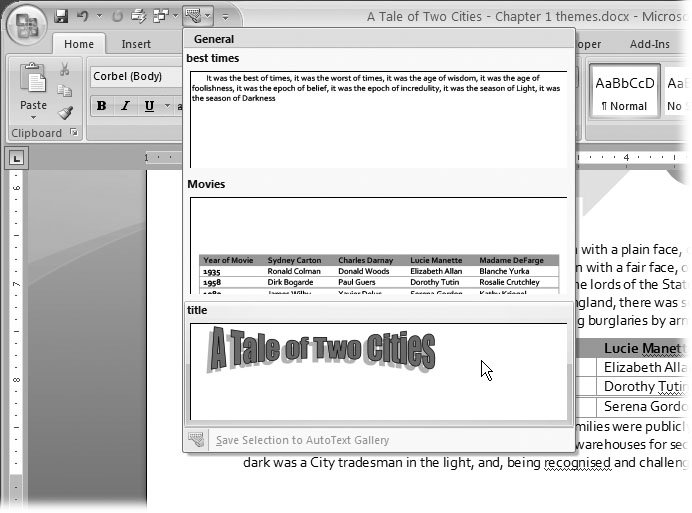Open the Undo history dropdown arrow

point(98,17)
